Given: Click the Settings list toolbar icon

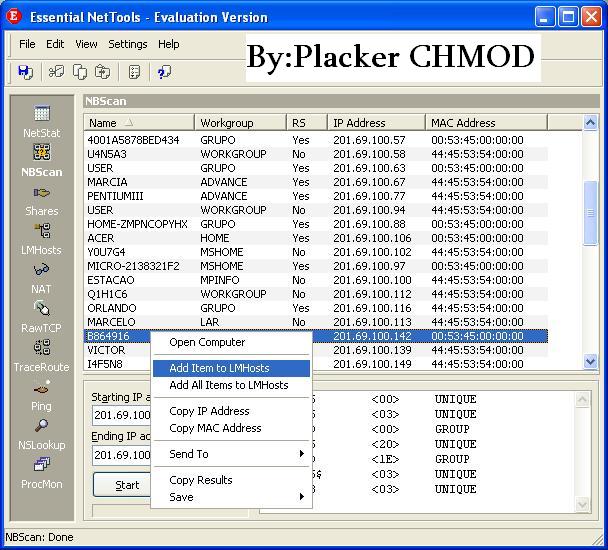Looking at the screenshot, I should (134, 72).
